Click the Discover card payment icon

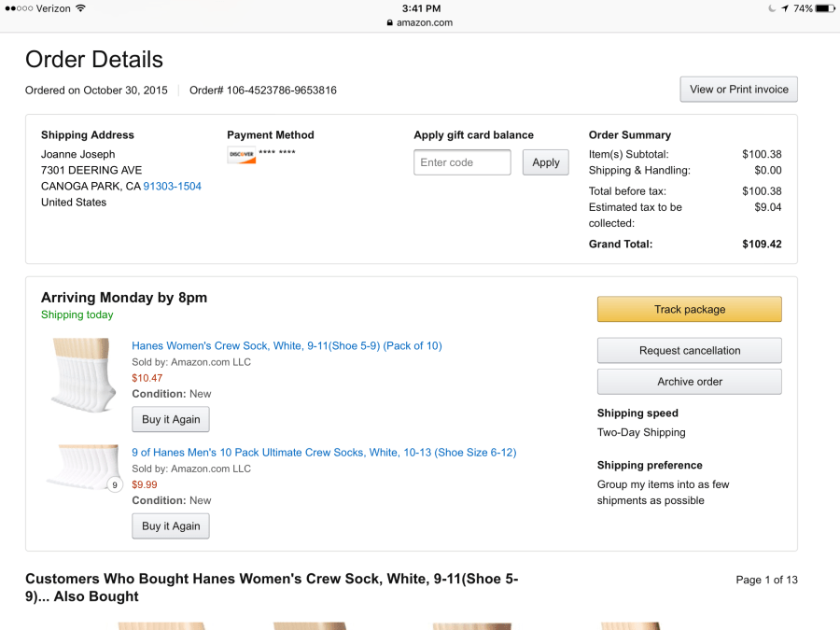point(241,155)
